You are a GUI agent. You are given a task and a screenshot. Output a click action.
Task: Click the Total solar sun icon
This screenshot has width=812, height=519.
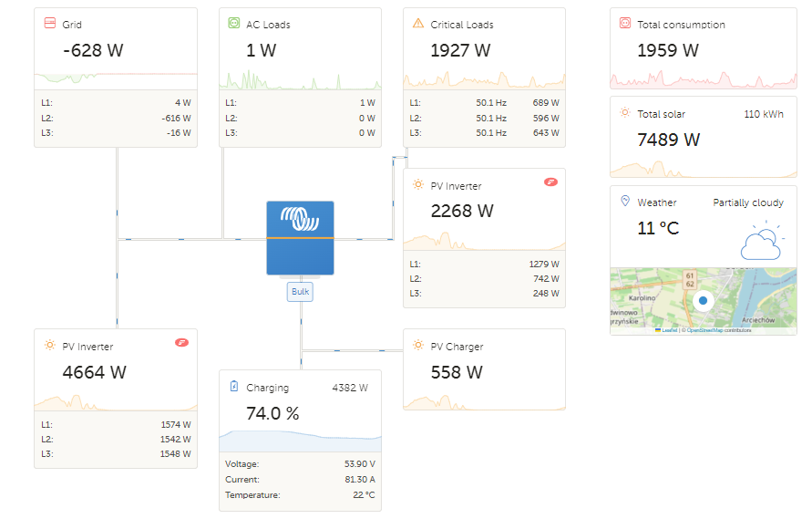coord(625,113)
